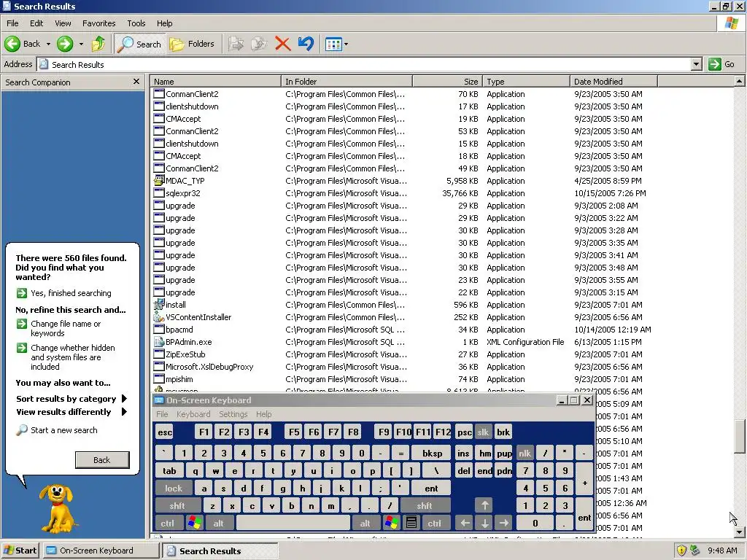Open the File menu of Explorer
The image size is (747, 560).
click(x=12, y=23)
